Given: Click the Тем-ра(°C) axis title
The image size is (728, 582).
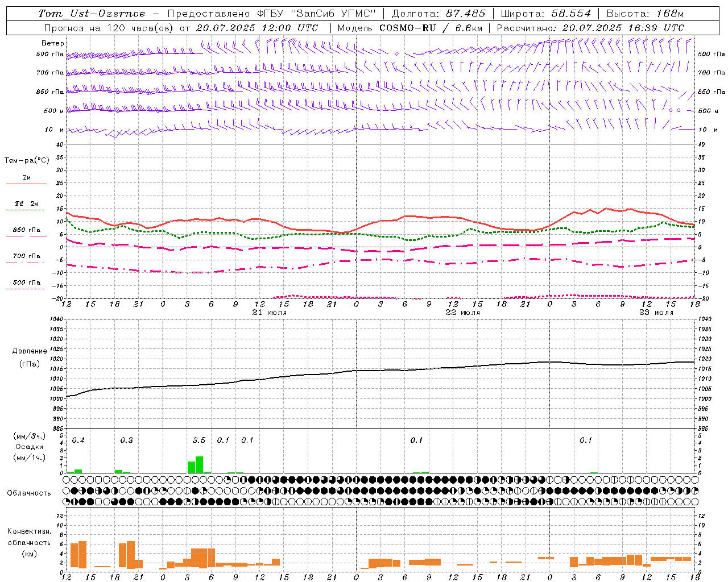Looking at the screenshot, I should click(x=27, y=161).
